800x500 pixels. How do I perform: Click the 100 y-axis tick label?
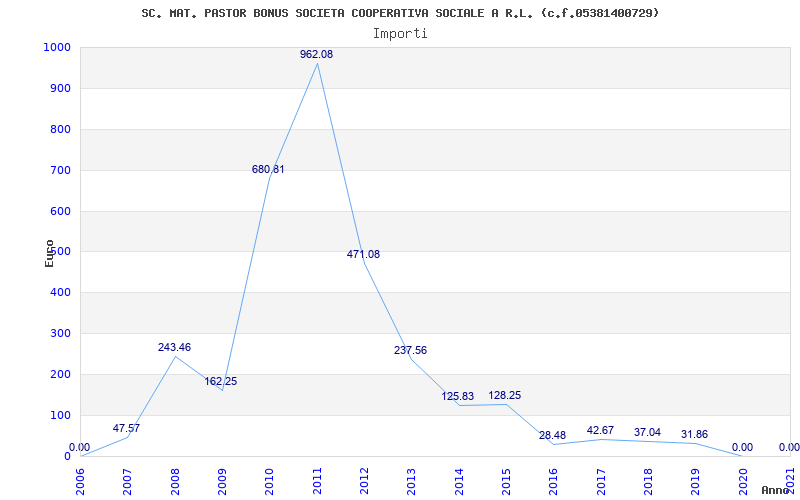60,415
